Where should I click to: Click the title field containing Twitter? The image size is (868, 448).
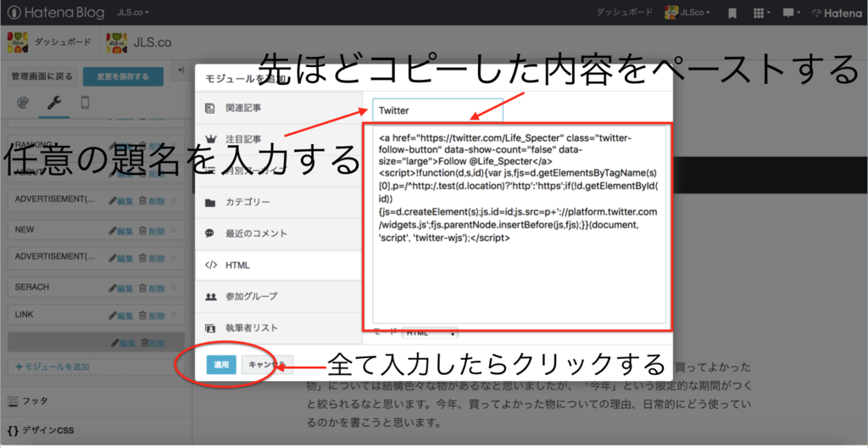coord(438,110)
